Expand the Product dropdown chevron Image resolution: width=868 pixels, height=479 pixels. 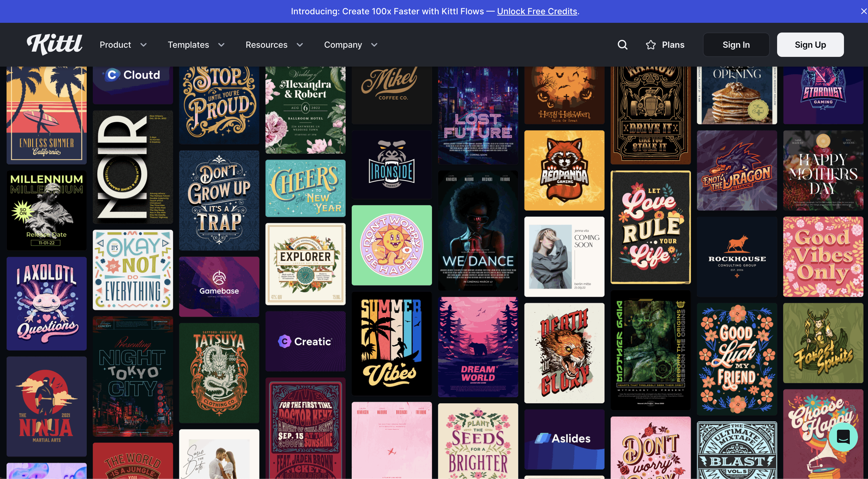point(144,45)
